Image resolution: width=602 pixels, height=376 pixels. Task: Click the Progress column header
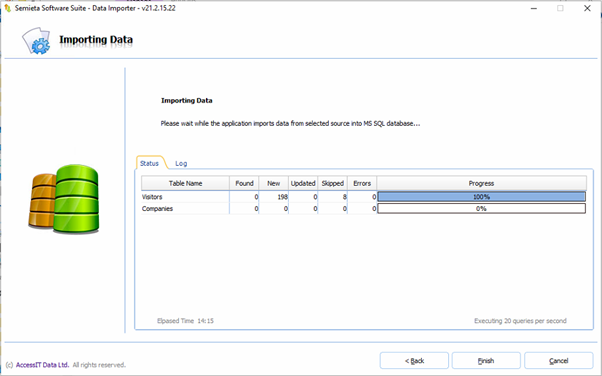(481, 183)
